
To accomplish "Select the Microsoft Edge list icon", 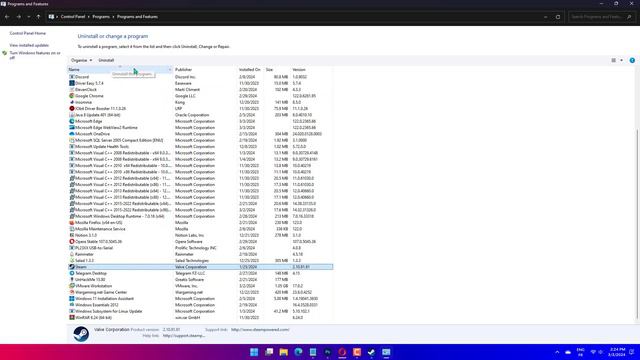I will tap(72, 121).
